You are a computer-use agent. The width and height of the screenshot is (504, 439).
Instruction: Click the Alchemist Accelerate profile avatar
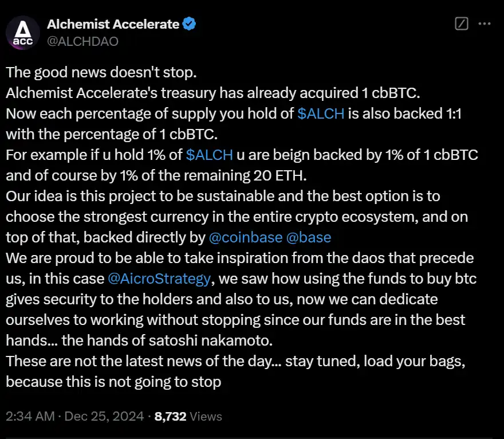23,33
